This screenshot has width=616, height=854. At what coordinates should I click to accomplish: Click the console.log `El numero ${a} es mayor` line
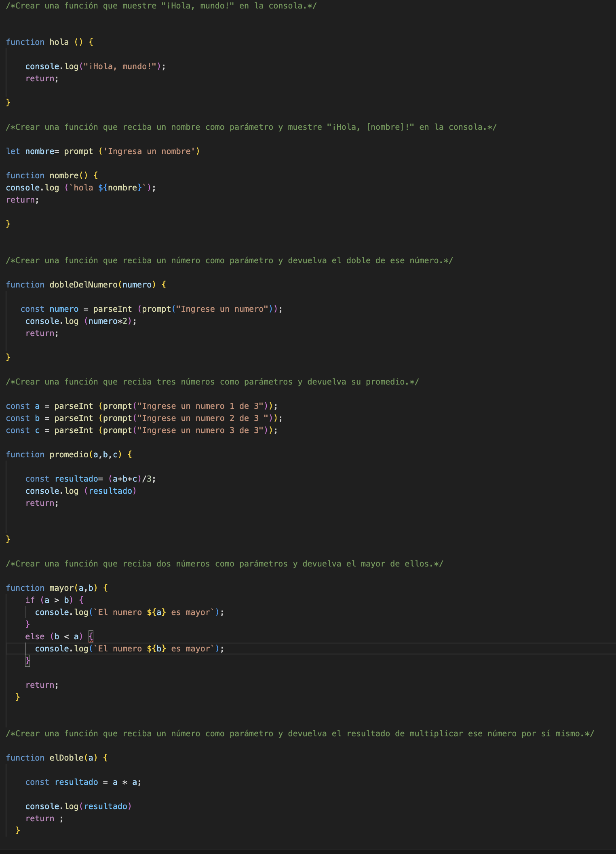pos(129,612)
